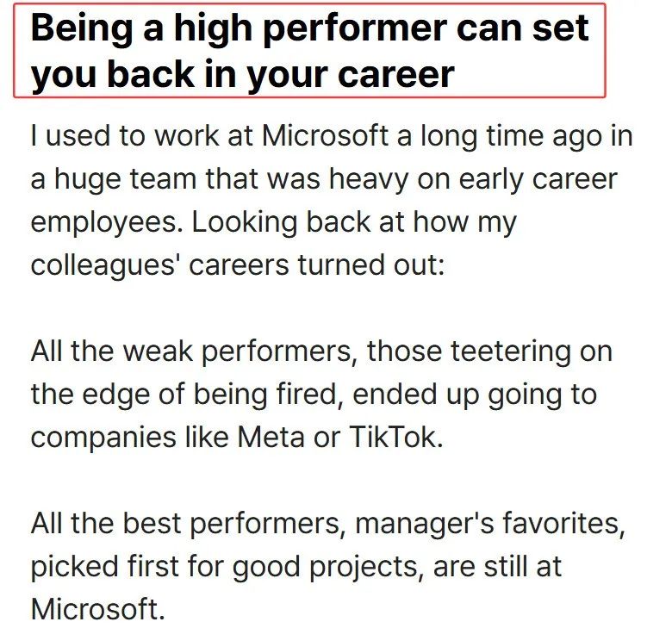
Task: Click the word "career" ending the headline
Action: pos(396,75)
